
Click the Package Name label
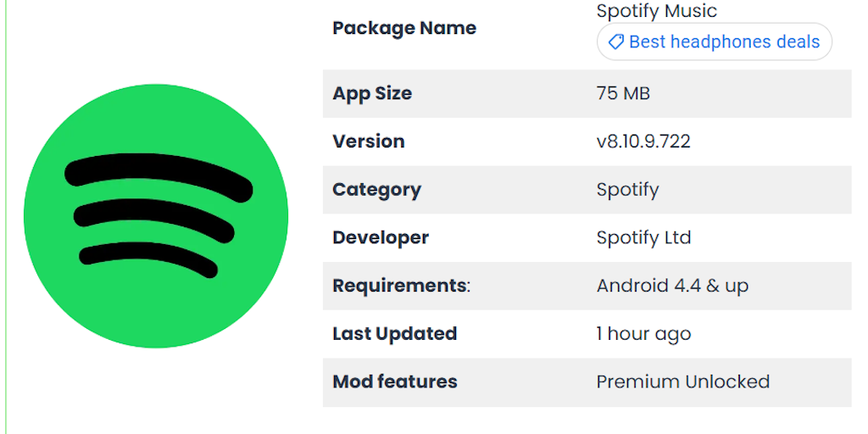click(x=403, y=28)
